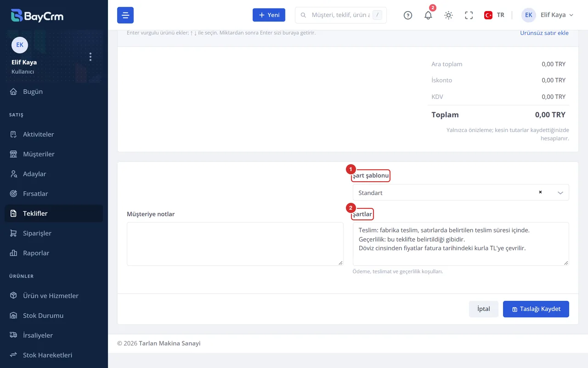
Task: Click the TR language label
Action: pyautogui.click(x=501, y=15)
